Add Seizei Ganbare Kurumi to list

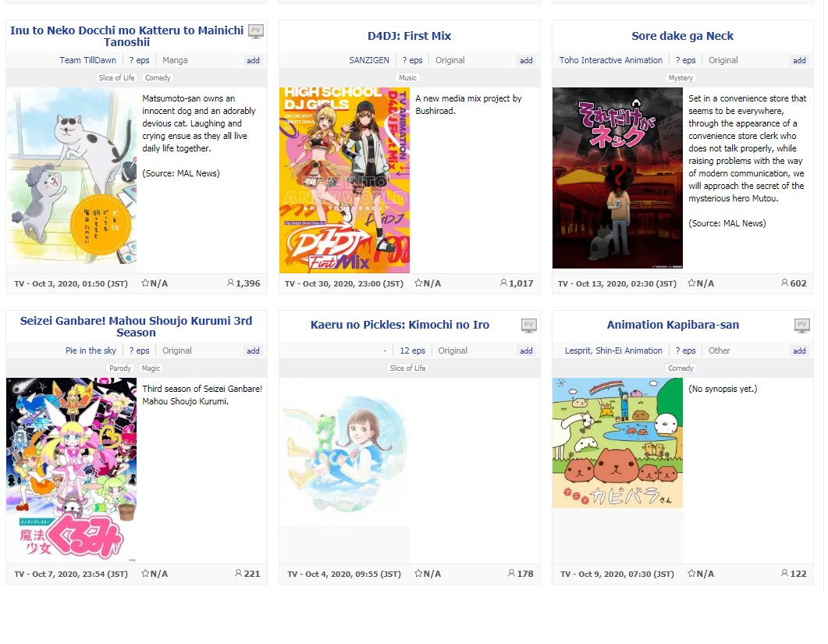[x=253, y=350]
